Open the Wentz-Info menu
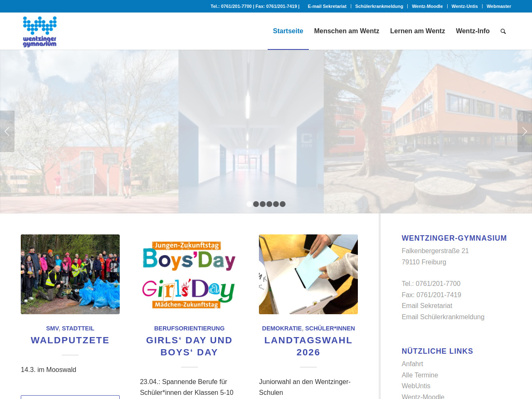 (x=473, y=31)
